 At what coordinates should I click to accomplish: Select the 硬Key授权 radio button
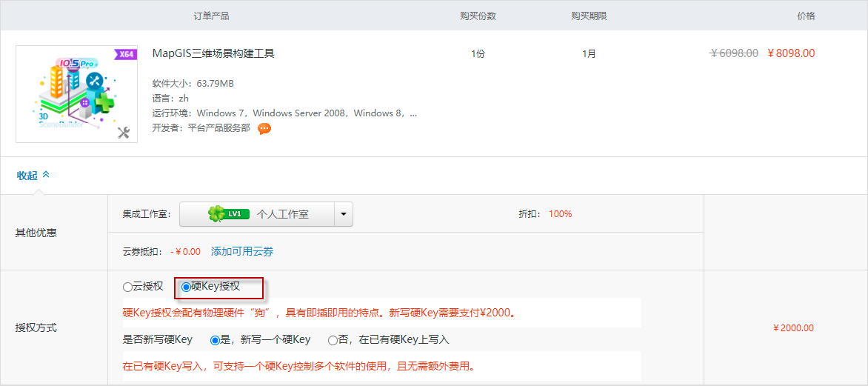186,287
